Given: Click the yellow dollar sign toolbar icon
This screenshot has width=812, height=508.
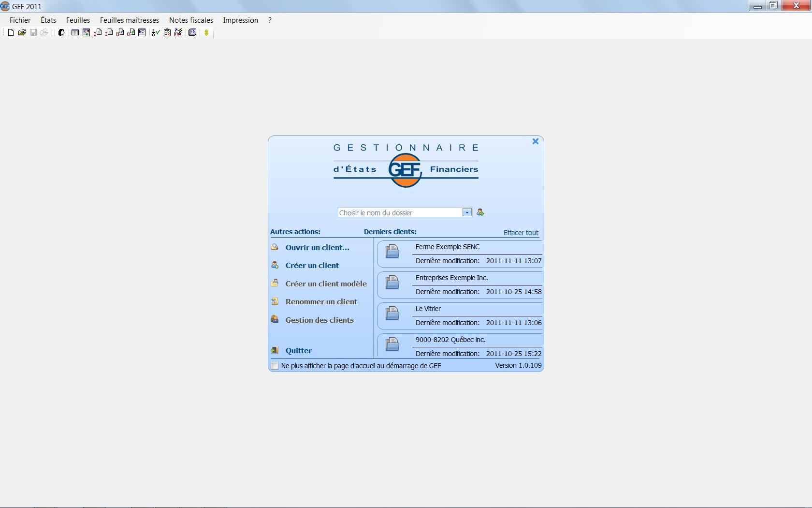Looking at the screenshot, I should click(x=206, y=32).
